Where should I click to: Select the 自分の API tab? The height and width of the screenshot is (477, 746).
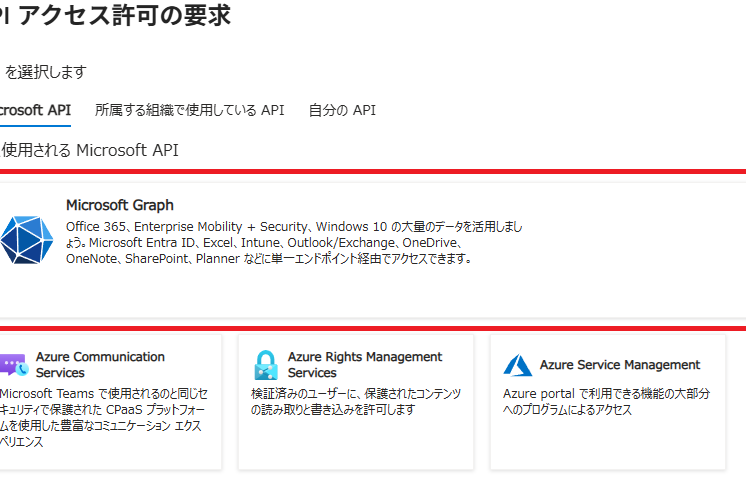click(342, 110)
